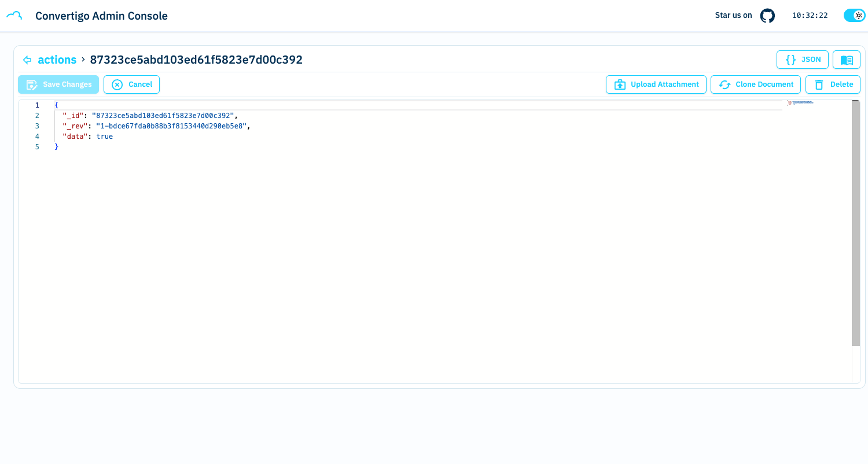Click the Delete trash button
Image resolution: width=868 pixels, height=464 pixels.
(x=833, y=84)
